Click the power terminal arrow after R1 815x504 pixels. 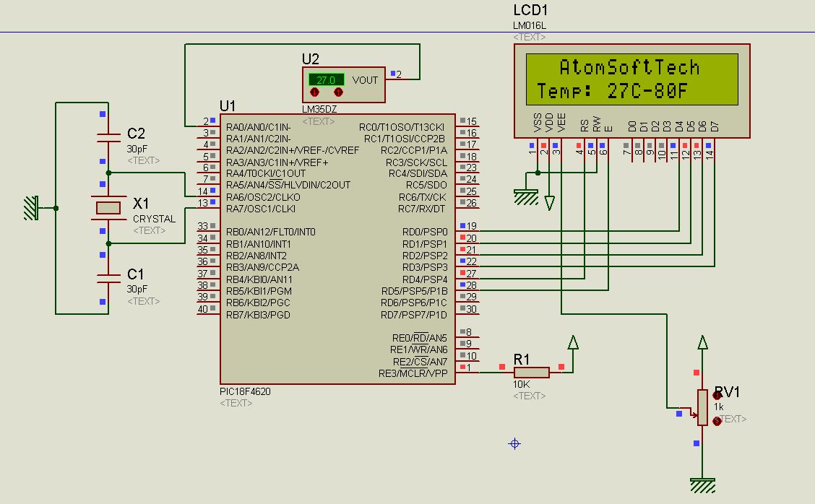click(x=573, y=342)
